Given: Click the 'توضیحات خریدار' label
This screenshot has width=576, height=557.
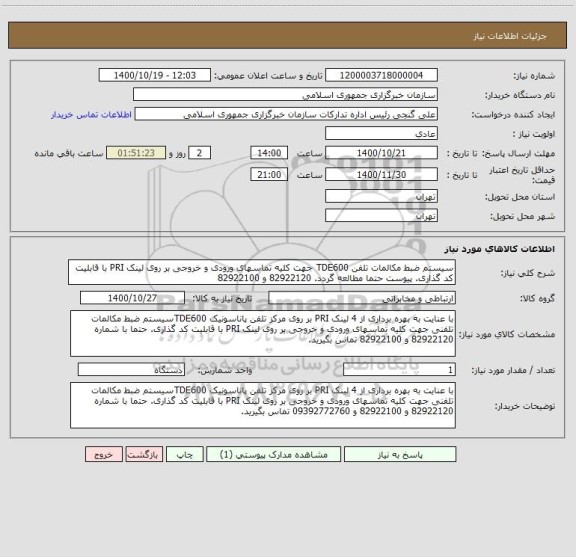Looking at the screenshot, I should (x=525, y=406).
